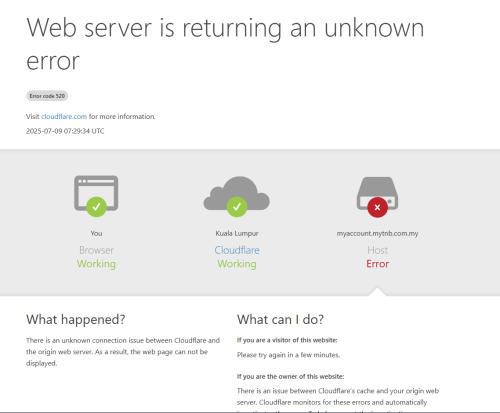This screenshot has width=500, height=413.
Task: Click the What happened? heading
Action: pyautogui.click(x=76, y=320)
